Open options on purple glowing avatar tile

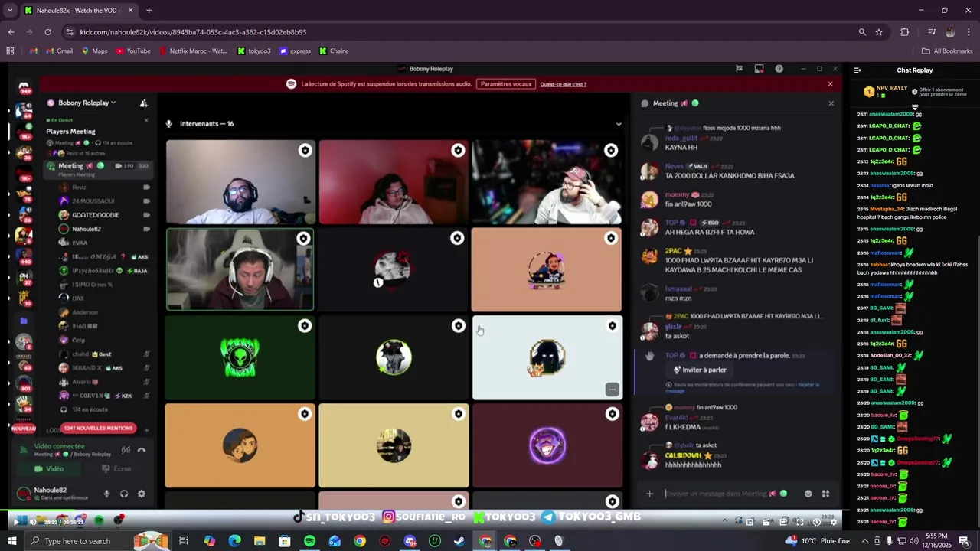612,414
